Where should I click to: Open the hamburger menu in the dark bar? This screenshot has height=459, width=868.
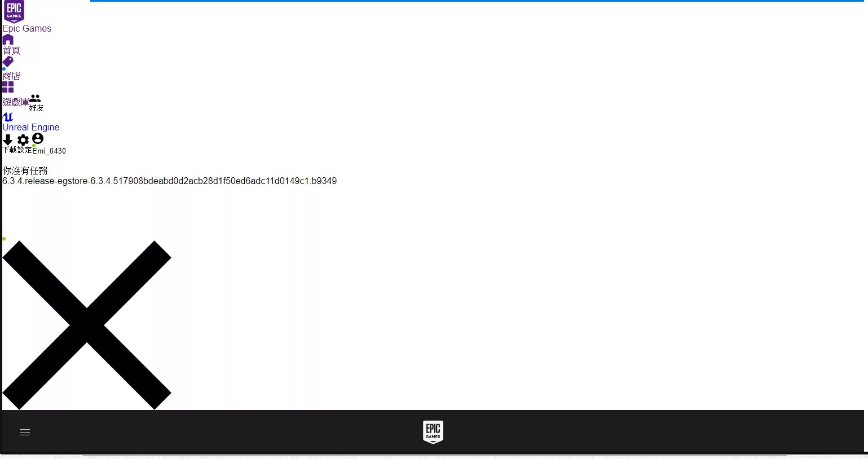point(25,432)
